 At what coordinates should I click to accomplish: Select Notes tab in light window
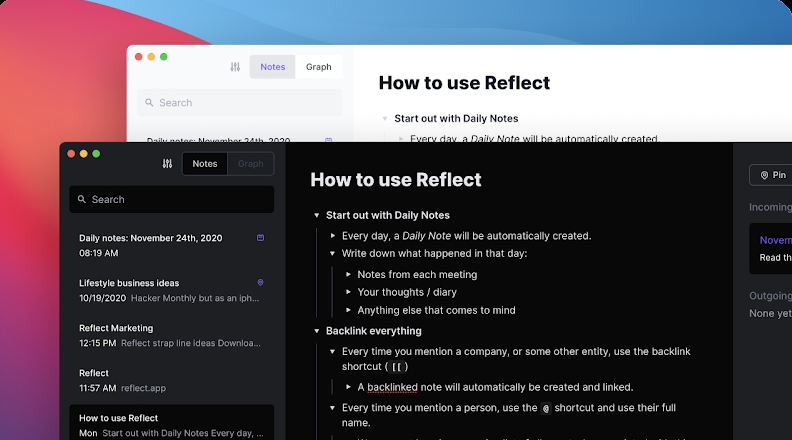click(x=272, y=67)
